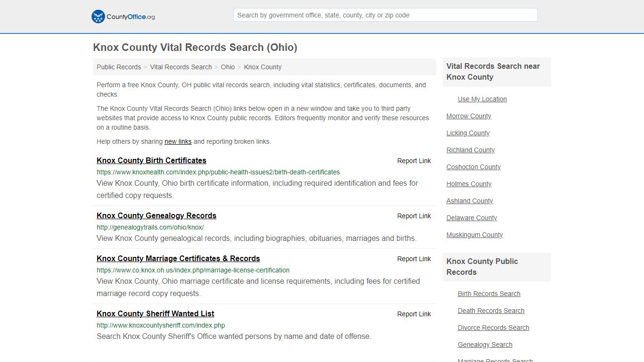
Task: Click 'Knox County Vital Records Search (Ohio)' heading
Action: click(195, 48)
